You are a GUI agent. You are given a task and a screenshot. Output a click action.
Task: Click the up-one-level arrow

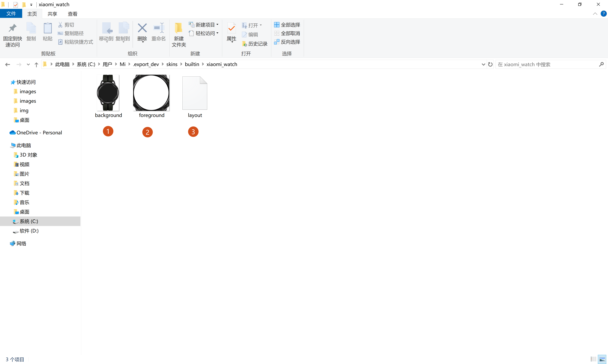[x=36, y=65]
